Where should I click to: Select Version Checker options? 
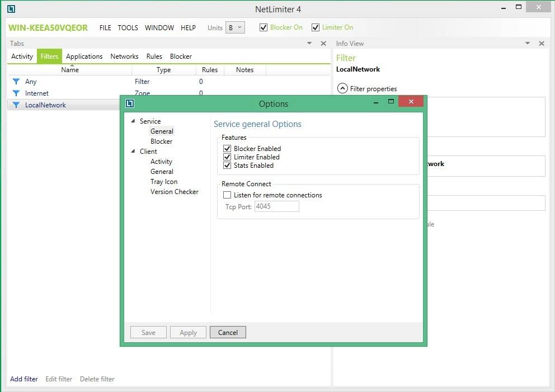[x=174, y=191]
